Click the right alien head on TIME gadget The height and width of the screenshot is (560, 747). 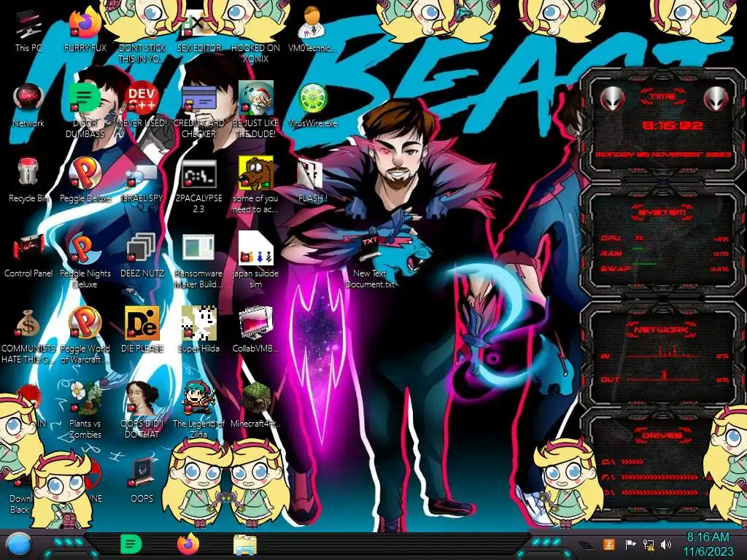(x=716, y=99)
